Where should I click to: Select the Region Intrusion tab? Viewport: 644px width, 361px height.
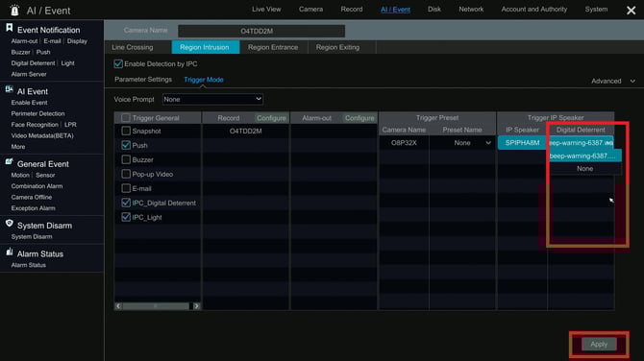click(x=206, y=47)
